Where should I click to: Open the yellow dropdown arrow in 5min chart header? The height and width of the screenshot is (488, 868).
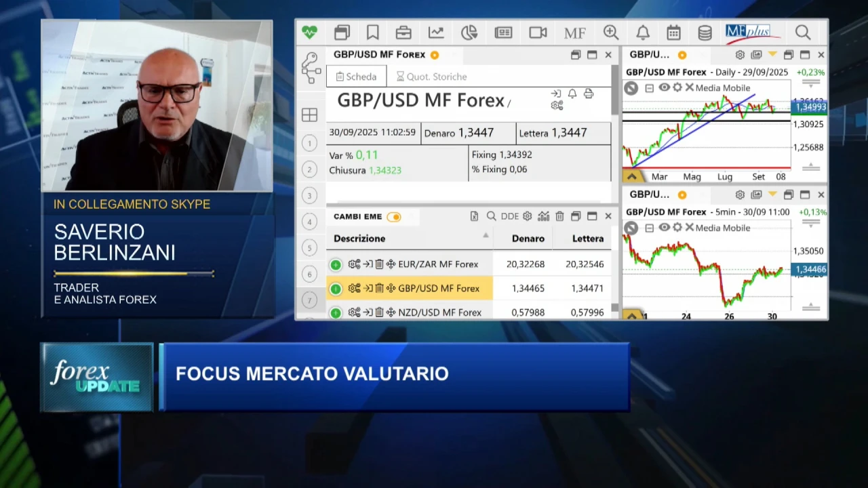tap(772, 195)
